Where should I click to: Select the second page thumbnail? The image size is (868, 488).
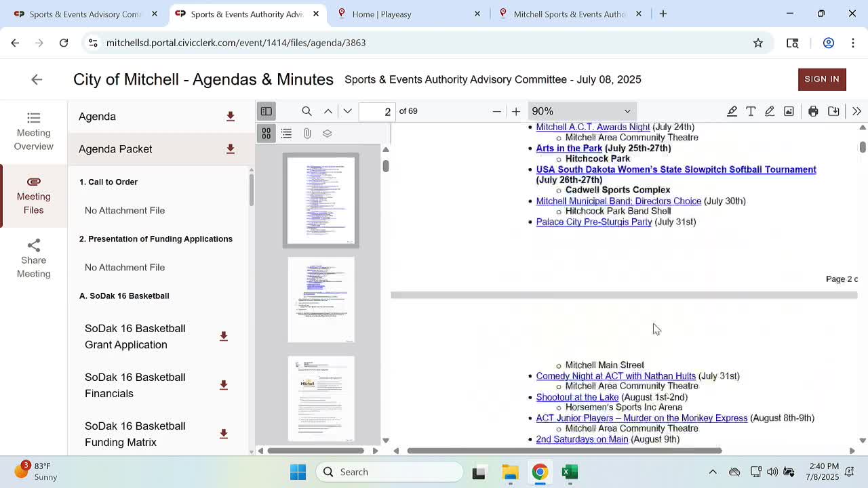[321, 300]
